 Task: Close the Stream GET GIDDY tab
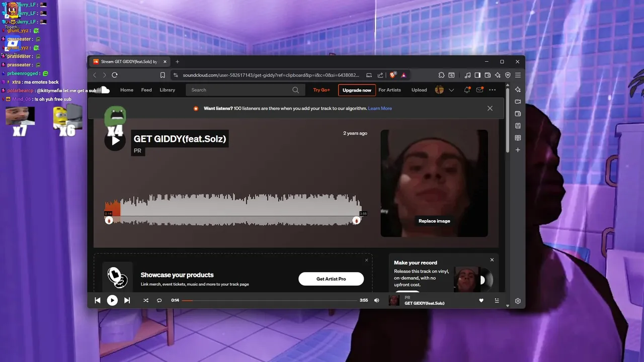(x=165, y=62)
